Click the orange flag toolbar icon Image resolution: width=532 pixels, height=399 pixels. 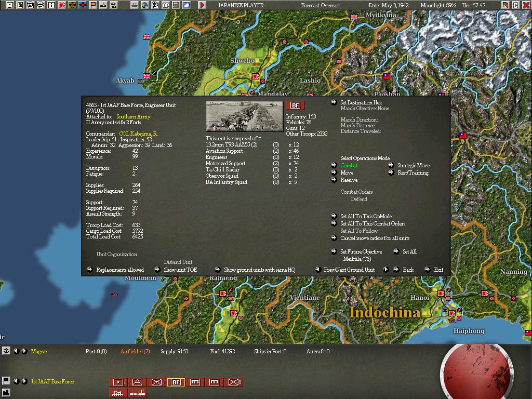click(93, 5)
